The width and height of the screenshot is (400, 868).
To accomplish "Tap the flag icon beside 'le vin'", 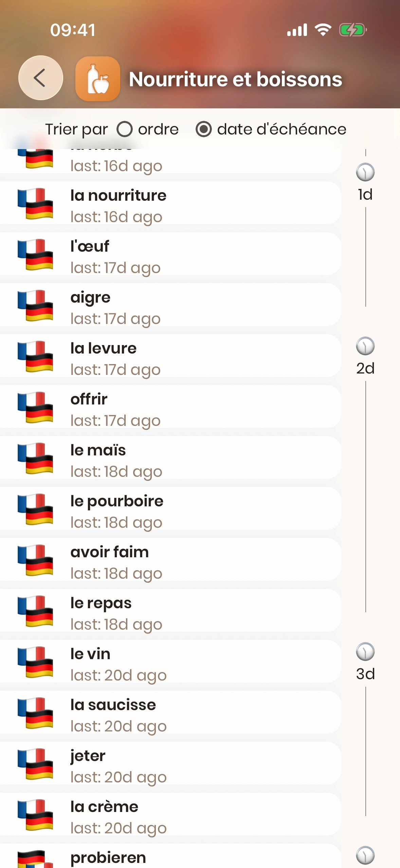I will 35,662.
